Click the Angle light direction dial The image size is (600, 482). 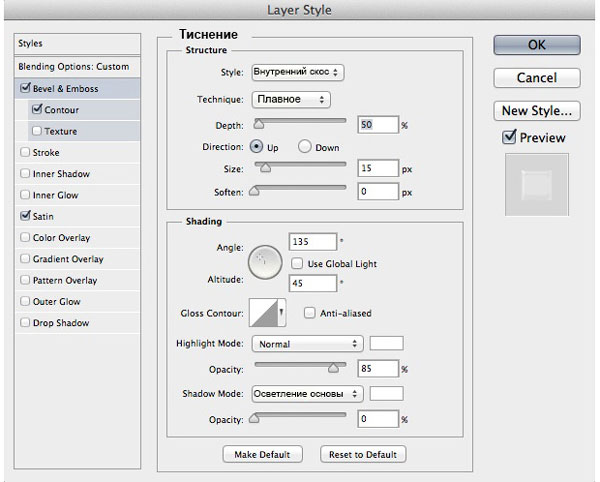click(265, 262)
